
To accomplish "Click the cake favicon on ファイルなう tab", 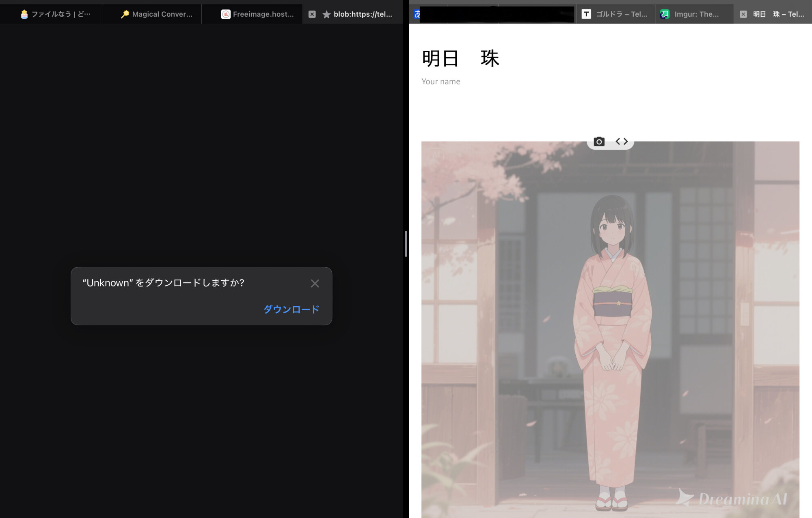I will [24, 14].
